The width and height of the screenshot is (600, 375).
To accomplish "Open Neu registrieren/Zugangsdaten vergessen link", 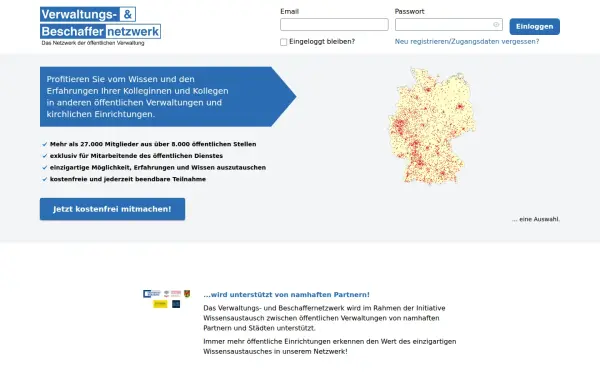I will (467, 41).
